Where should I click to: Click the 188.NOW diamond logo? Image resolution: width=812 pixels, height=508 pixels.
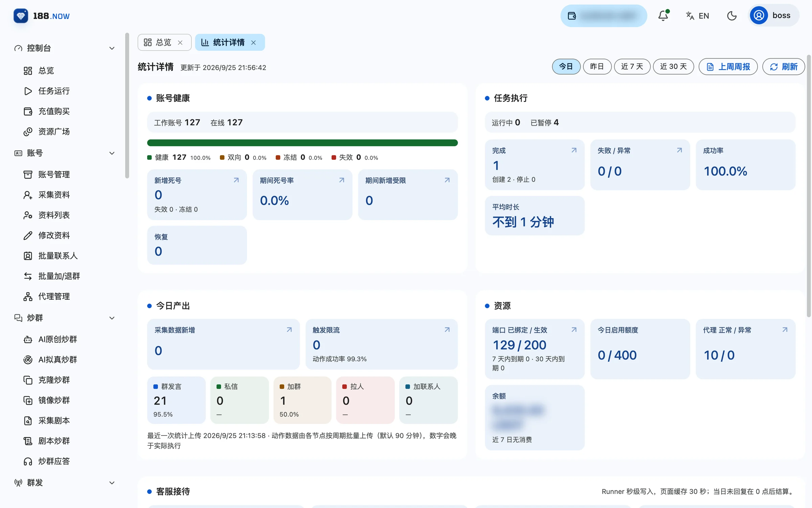21,16
